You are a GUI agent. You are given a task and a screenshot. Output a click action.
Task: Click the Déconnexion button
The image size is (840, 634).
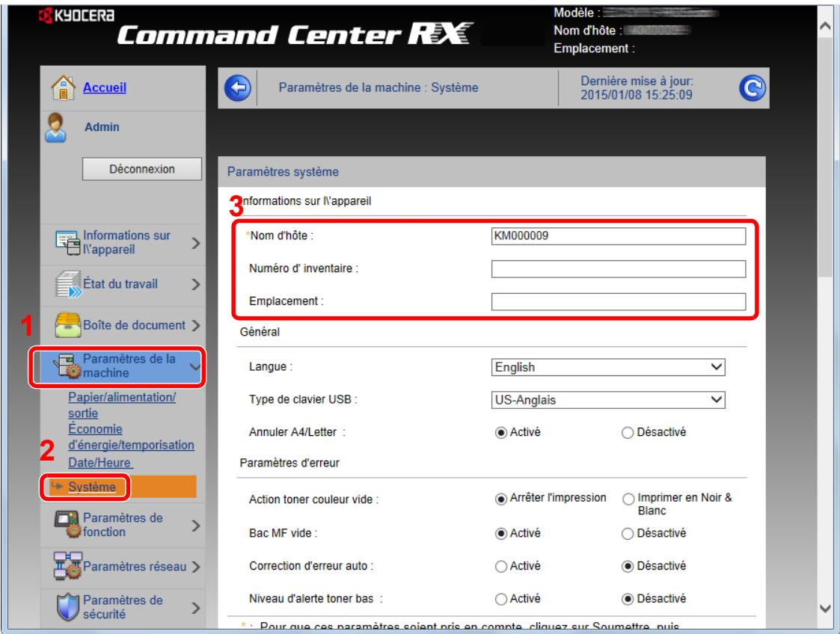click(x=142, y=169)
